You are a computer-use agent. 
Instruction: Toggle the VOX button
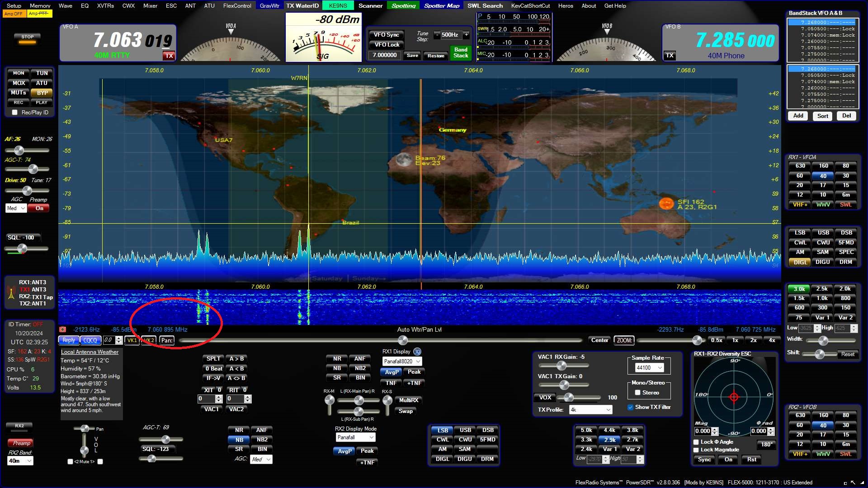click(545, 398)
